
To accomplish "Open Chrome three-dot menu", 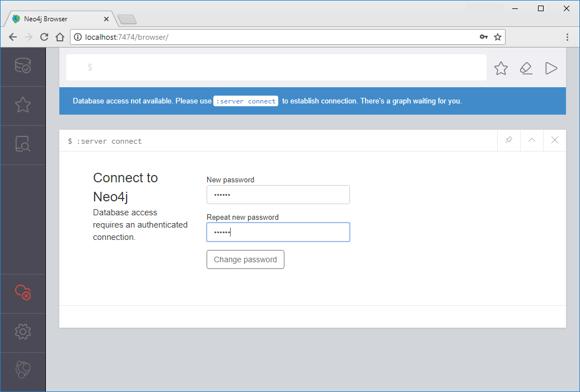I will [x=567, y=37].
